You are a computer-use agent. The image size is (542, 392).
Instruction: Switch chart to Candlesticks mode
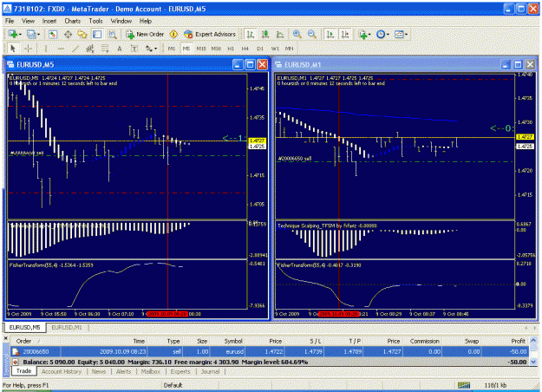pos(265,34)
